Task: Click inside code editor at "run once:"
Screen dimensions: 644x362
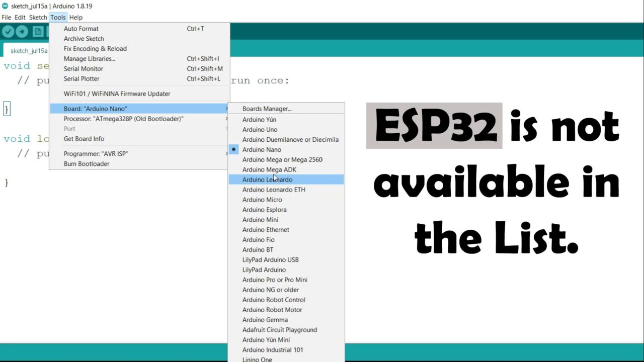Action: tap(260, 80)
